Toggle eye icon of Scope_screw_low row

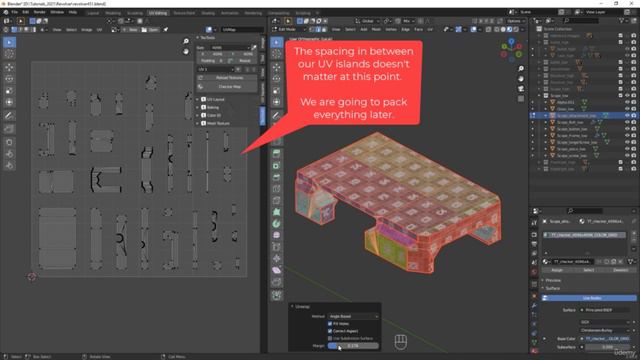(627, 156)
